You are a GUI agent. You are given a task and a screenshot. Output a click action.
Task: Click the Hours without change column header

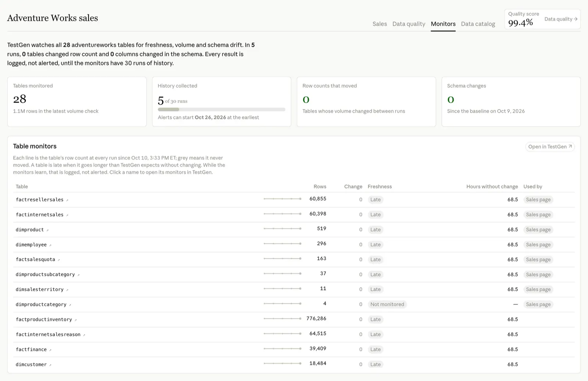(492, 186)
